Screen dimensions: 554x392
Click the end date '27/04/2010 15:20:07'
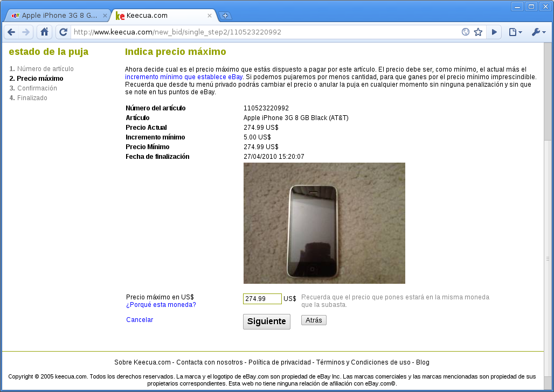(x=274, y=157)
